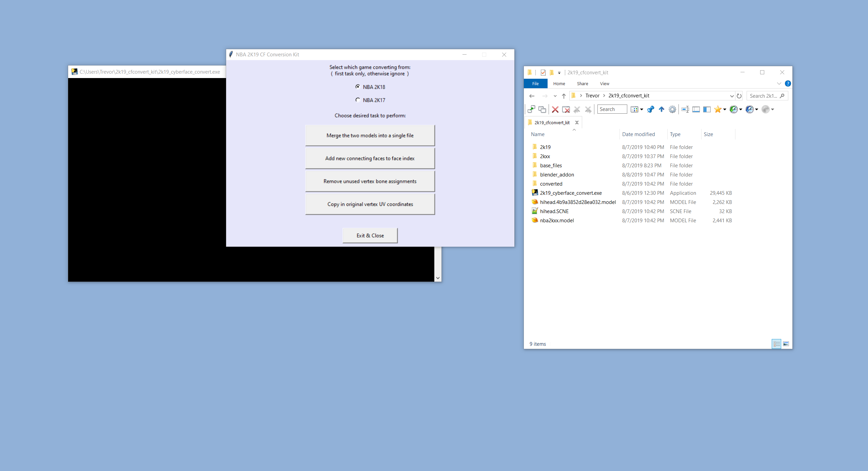Sort by the Size column header
Screen dimensions: 868x471
pyautogui.click(x=718, y=134)
